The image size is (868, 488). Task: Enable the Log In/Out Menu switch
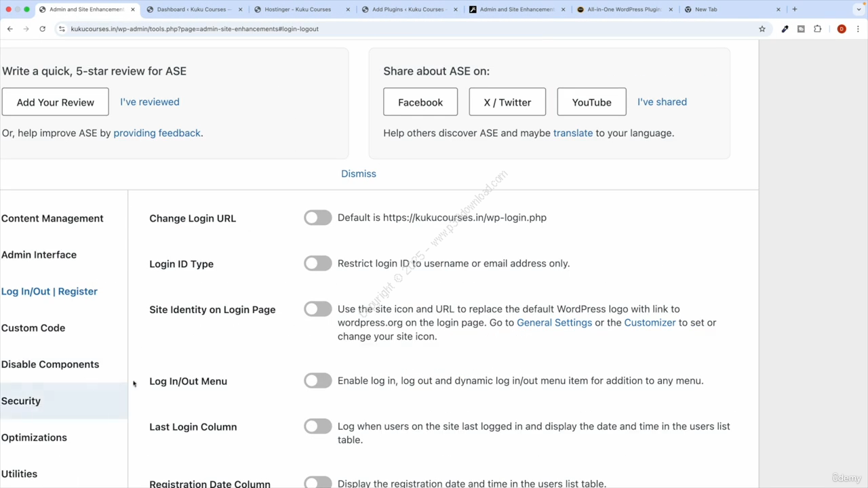pos(317,381)
